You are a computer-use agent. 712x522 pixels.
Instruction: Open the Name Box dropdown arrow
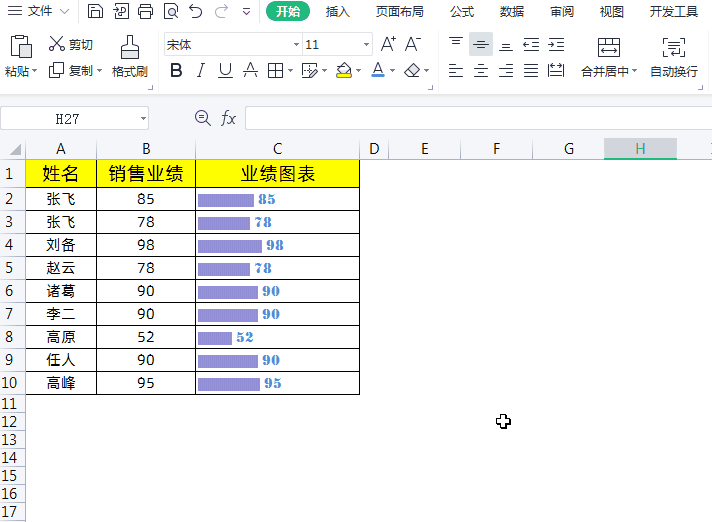[143, 119]
